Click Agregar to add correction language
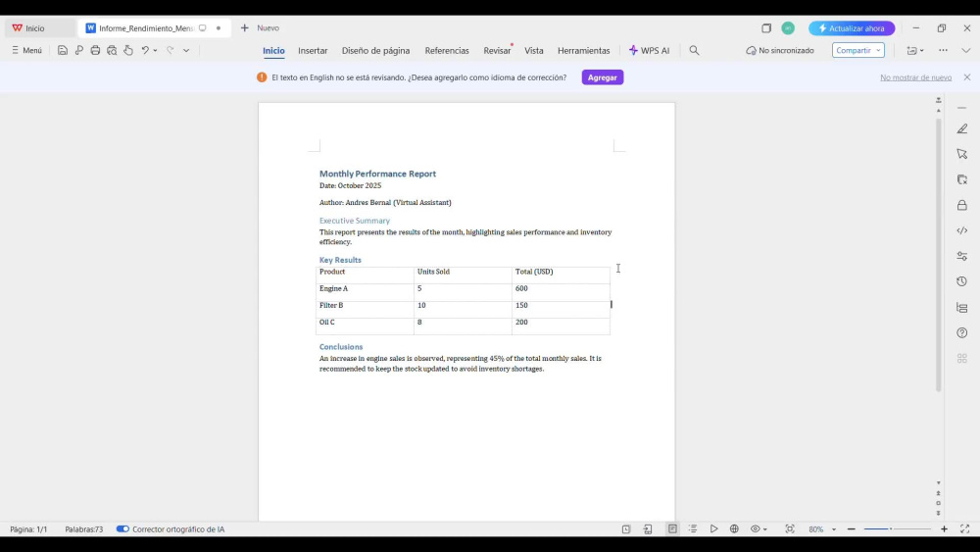The width and height of the screenshot is (980, 552). pyautogui.click(x=603, y=77)
